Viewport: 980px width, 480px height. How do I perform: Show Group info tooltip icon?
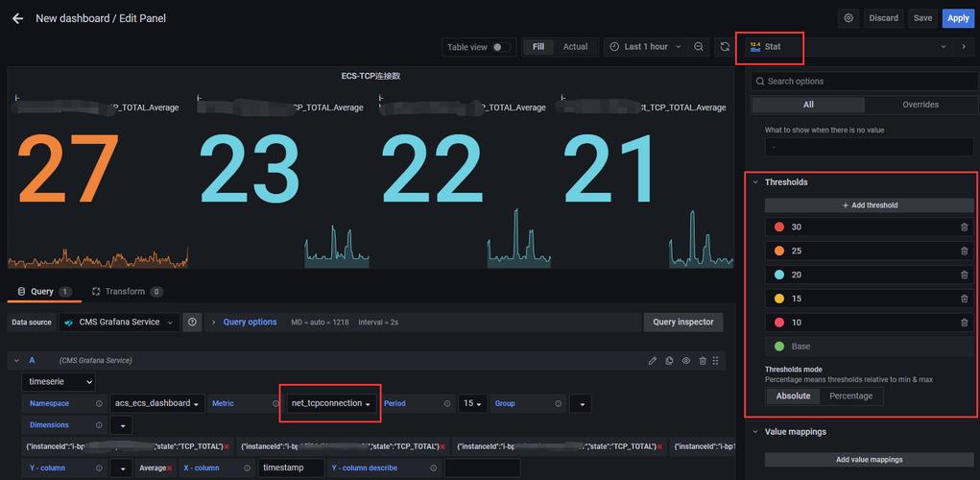(560, 404)
